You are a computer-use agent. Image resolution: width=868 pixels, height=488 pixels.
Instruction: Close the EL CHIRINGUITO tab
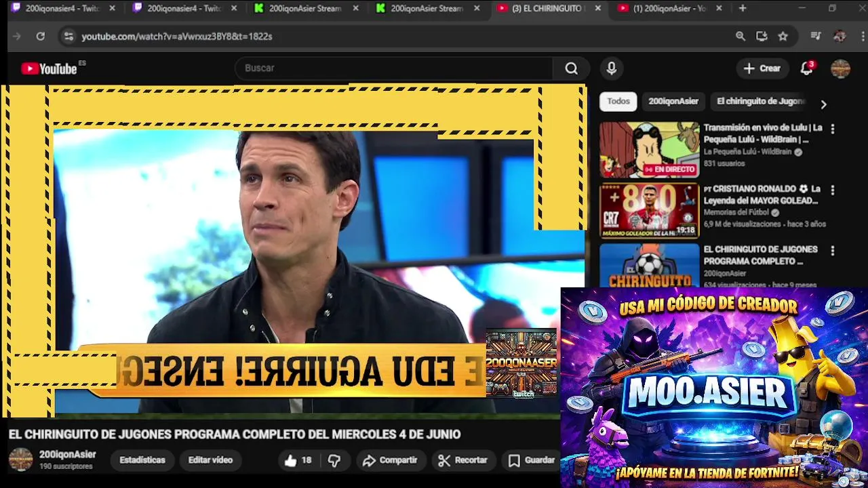pos(597,8)
